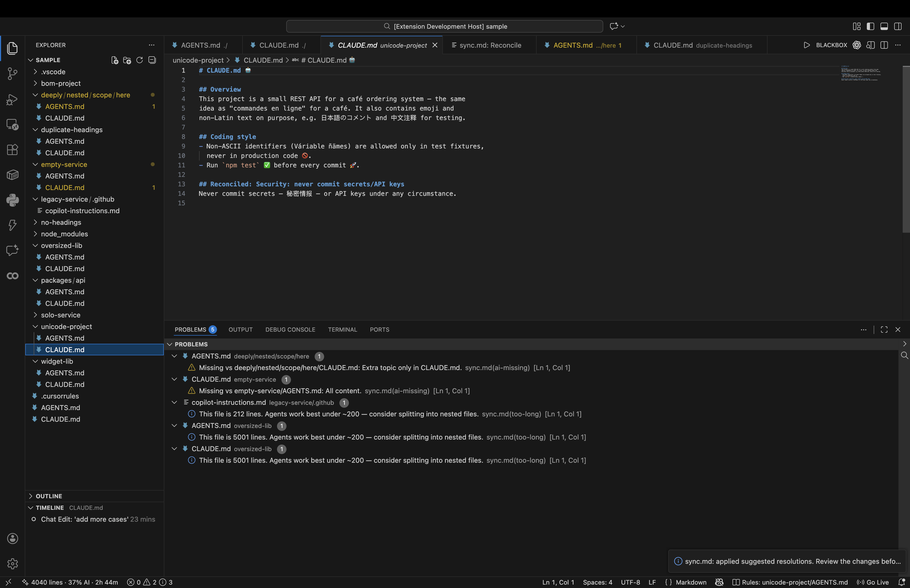Viewport: 910px width, 588px height.
Task: Open .cursorrules file in Explorer
Action: [x=94, y=396]
